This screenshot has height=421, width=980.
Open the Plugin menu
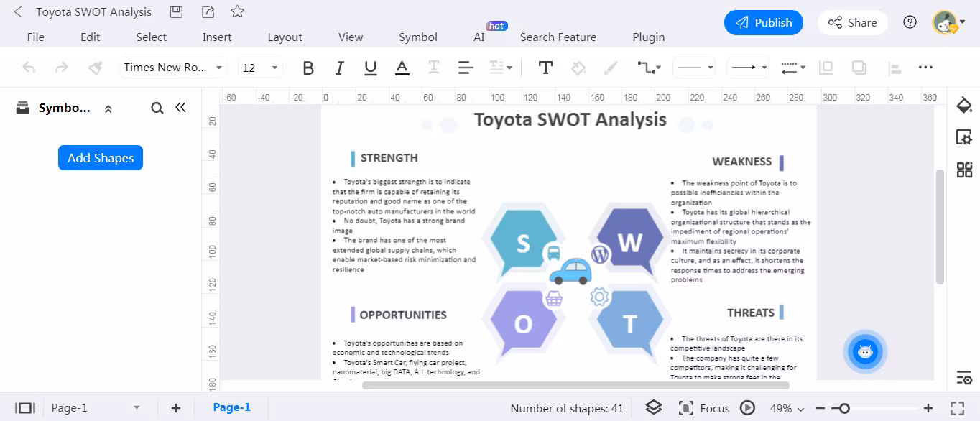tap(649, 37)
